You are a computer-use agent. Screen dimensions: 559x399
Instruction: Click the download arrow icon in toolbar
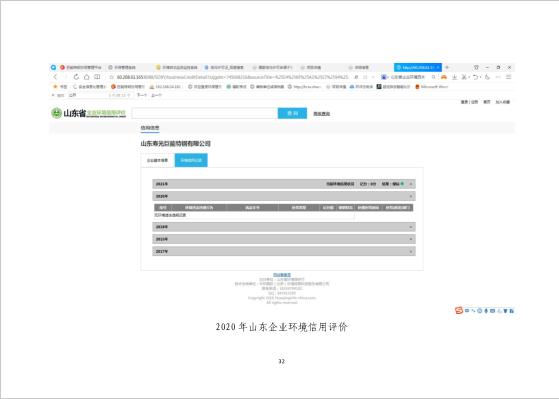(455, 77)
